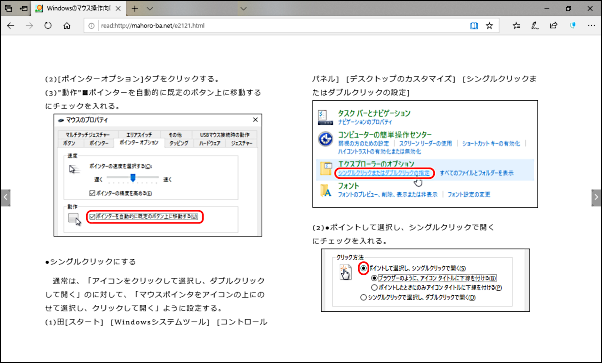
Task: Flip to previous reading page arrow
Action: (5, 197)
